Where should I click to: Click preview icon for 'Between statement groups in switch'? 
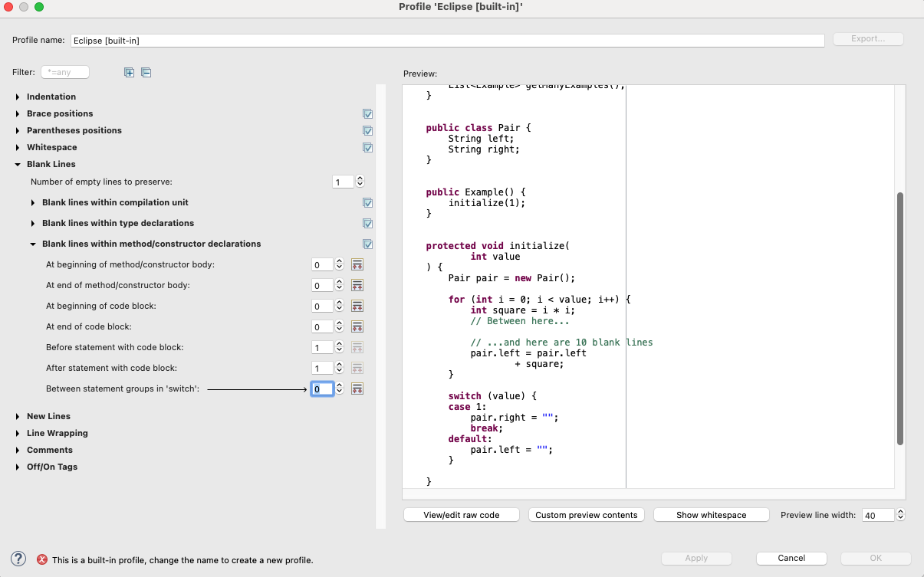(x=357, y=388)
